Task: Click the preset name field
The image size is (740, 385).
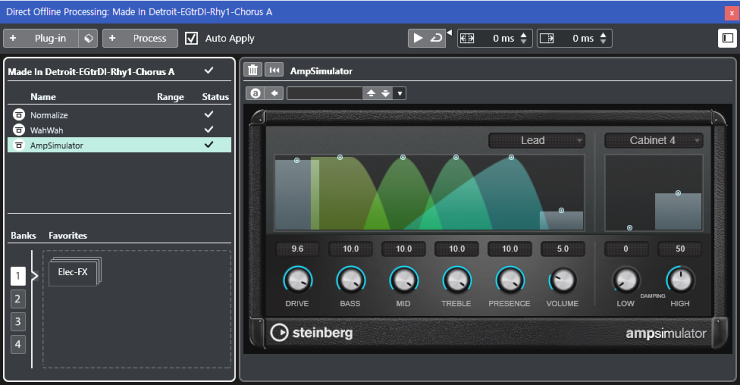Action: [325, 93]
